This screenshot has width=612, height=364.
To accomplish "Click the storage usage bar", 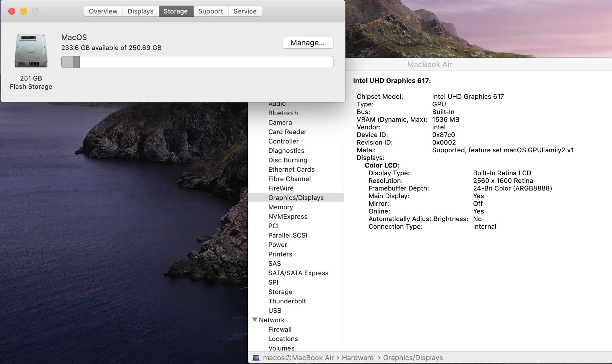I will [197, 62].
